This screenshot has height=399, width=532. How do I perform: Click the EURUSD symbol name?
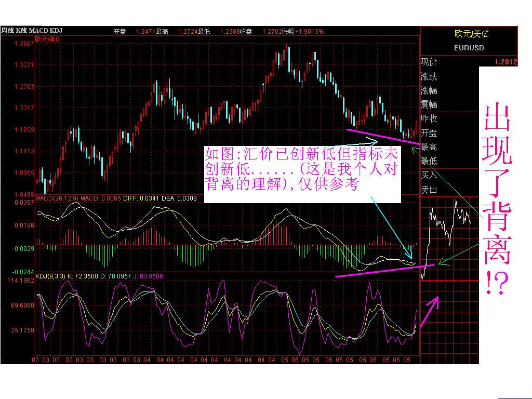tap(469, 48)
